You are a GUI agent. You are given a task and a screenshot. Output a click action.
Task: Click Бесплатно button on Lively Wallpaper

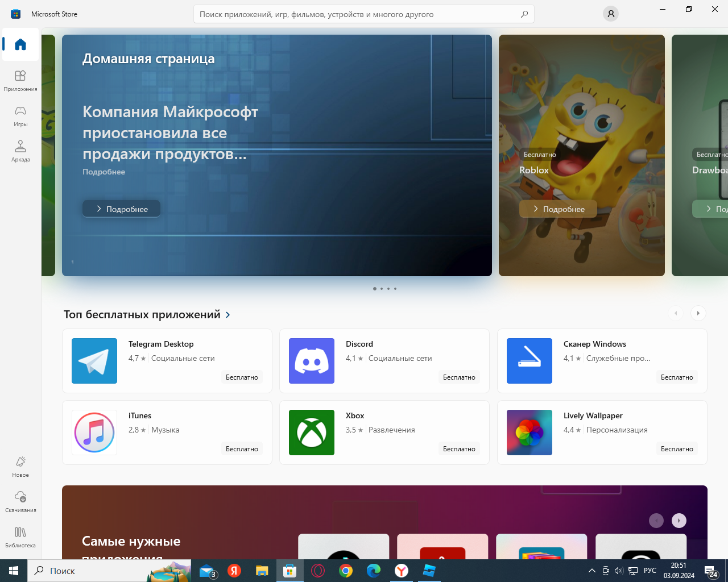pyautogui.click(x=677, y=448)
